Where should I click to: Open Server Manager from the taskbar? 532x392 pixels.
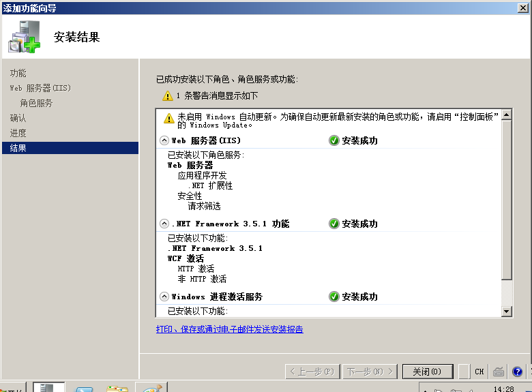pyautogui.click(x=48, y=387)
